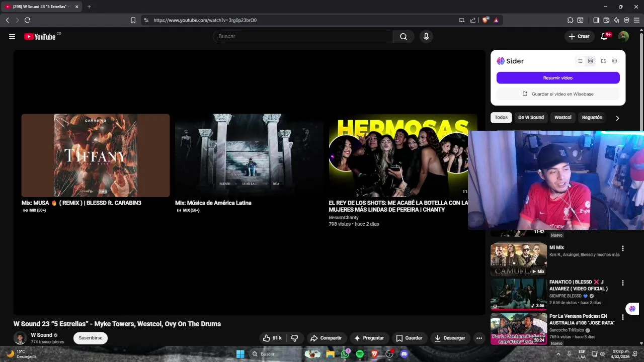This screenshot has width=644, height=362.
Task: Open options menu for Mi Mix
Action: click(x=623, y=248)
